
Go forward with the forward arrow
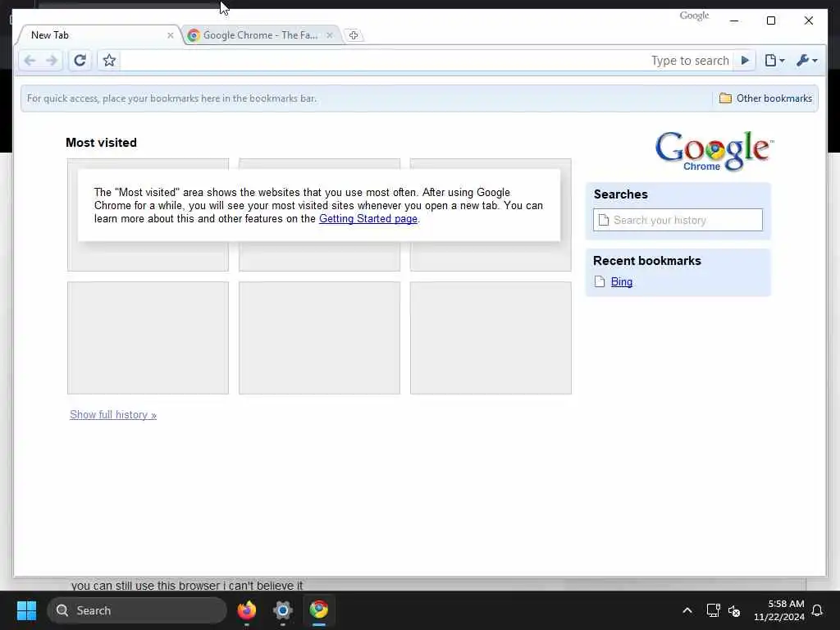(x=52, y=61)
